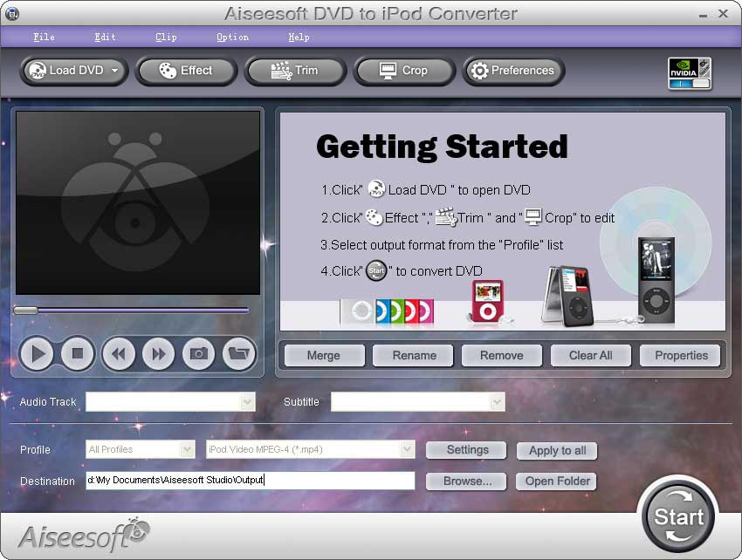Open the snapshot folder icon
Viewport: 742px width, 560px height.
238,353
